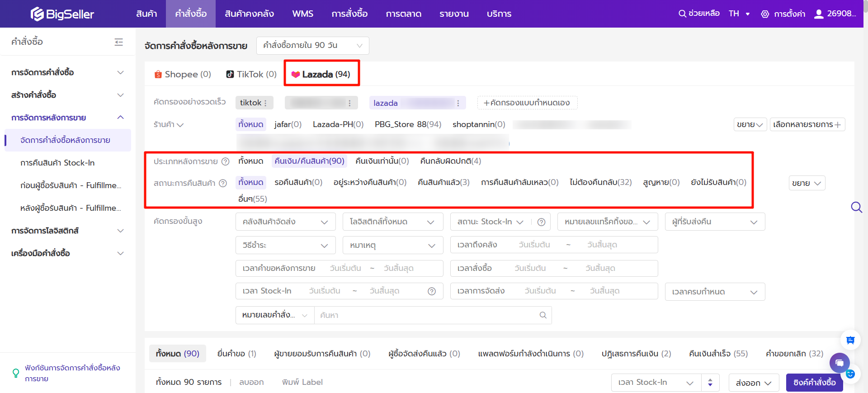
Task: Switch to ยื่นคำขอ (1) status tab
Action: click(236, 354)
